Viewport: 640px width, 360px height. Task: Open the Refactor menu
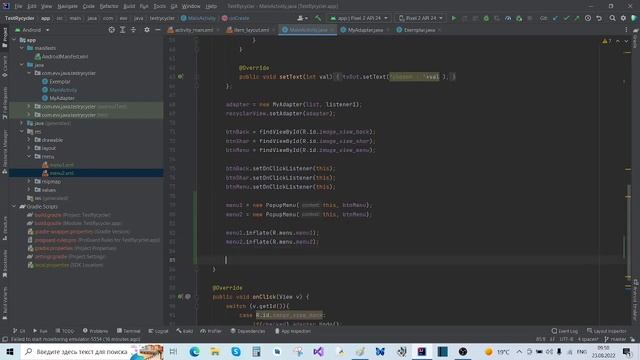coord(109,6)
